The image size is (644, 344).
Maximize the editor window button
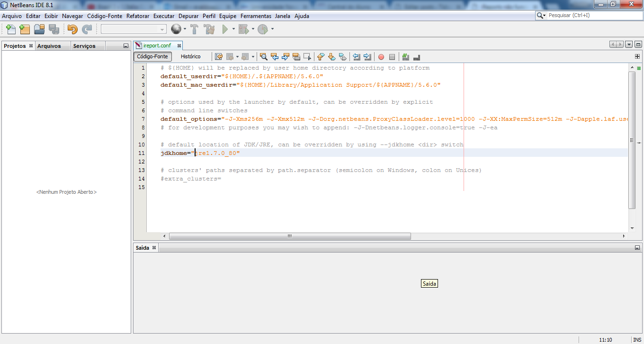638,45
